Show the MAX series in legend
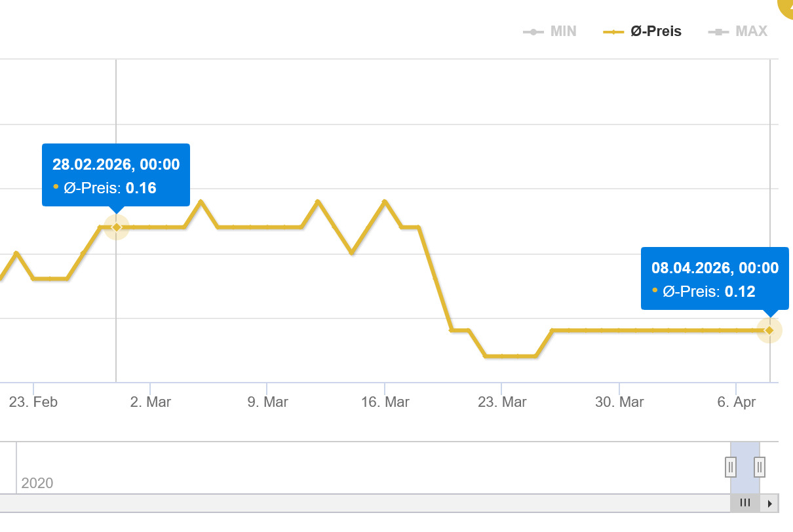The height and width of the screenshot is (532, 793). 738,31
